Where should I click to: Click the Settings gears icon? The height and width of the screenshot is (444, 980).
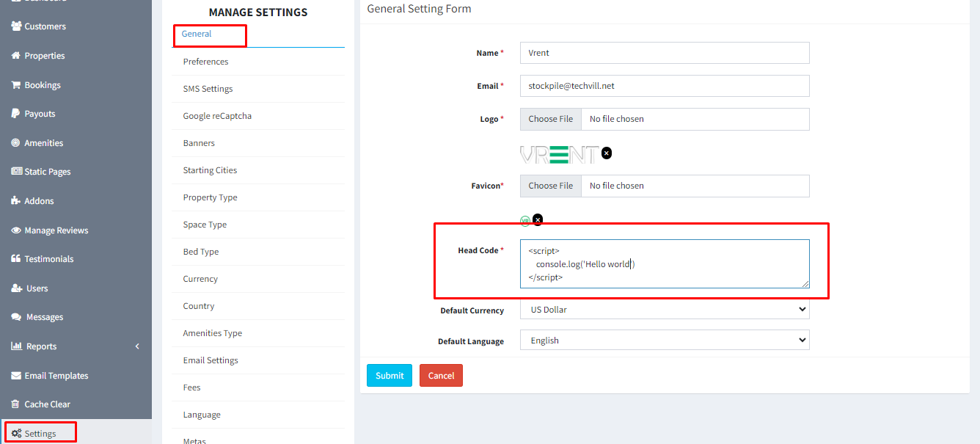point(16,434)
